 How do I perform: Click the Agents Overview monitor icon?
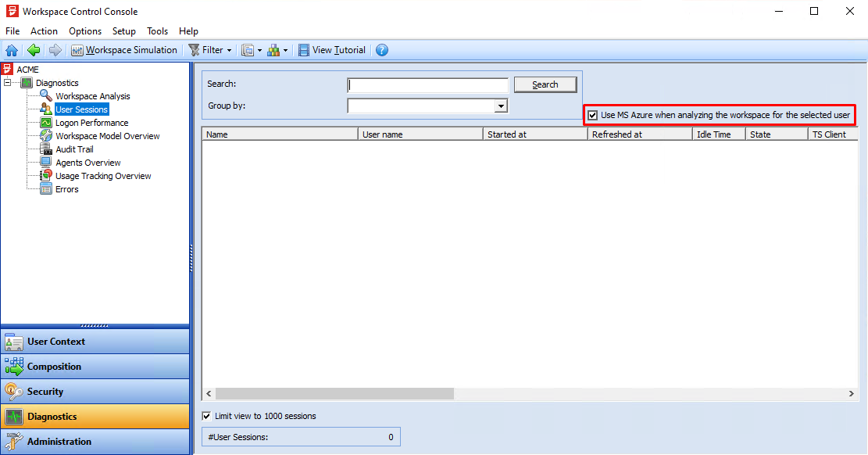click(46, 163)
